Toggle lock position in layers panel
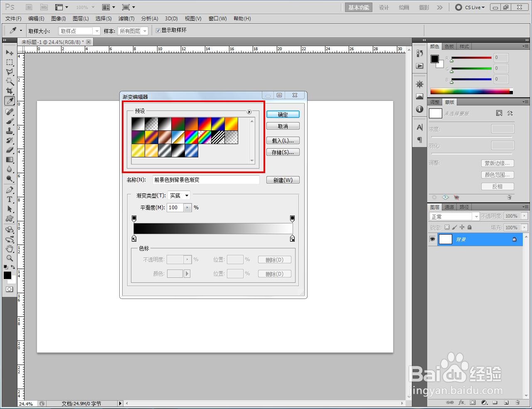The width and height of the screenshot is (532, 409). coord(462,228)
